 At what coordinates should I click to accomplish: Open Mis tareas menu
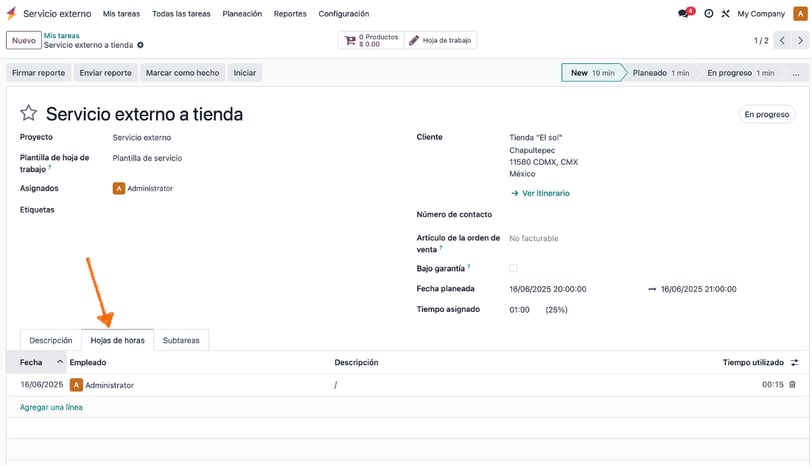point(121,14)
